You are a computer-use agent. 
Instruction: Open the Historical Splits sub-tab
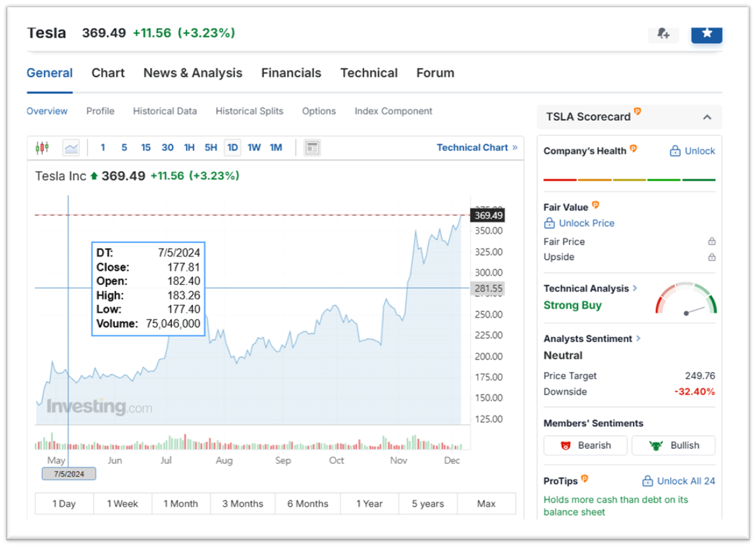(250, 111)
